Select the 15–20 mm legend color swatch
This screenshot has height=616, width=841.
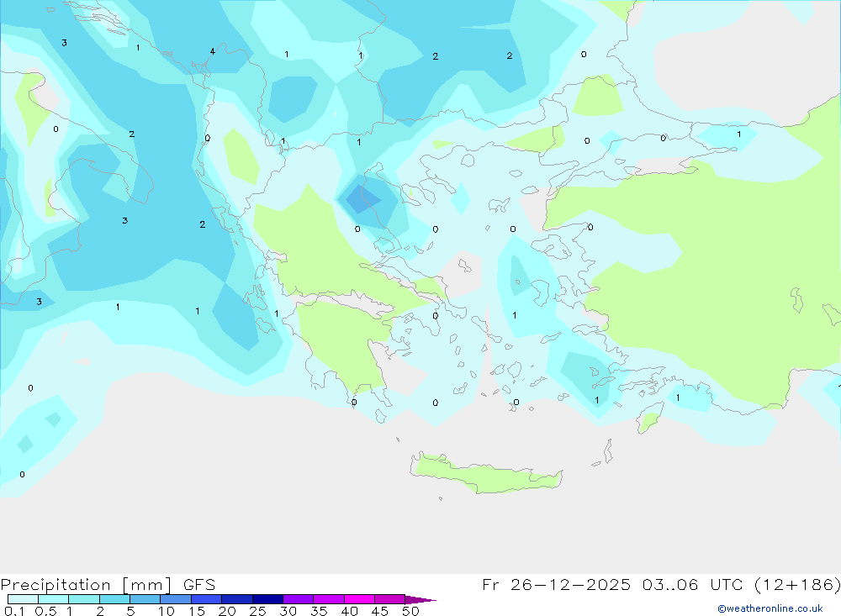click(x=207, y=599)
